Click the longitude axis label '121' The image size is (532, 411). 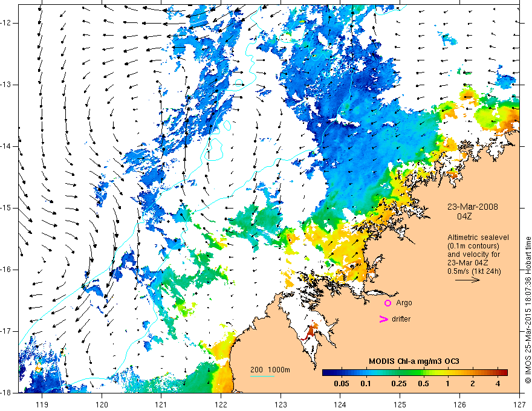pyautogui.click(x=161, y=404)
